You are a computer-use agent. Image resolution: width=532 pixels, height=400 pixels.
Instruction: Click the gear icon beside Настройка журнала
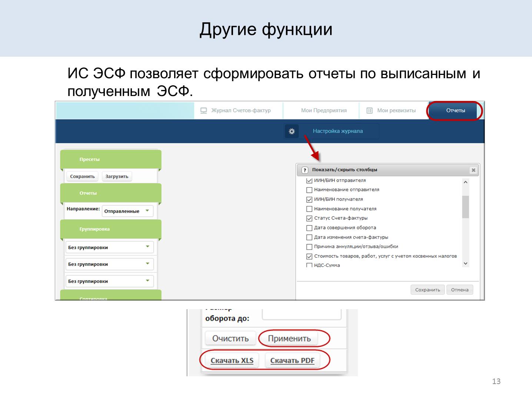(292, 131)
